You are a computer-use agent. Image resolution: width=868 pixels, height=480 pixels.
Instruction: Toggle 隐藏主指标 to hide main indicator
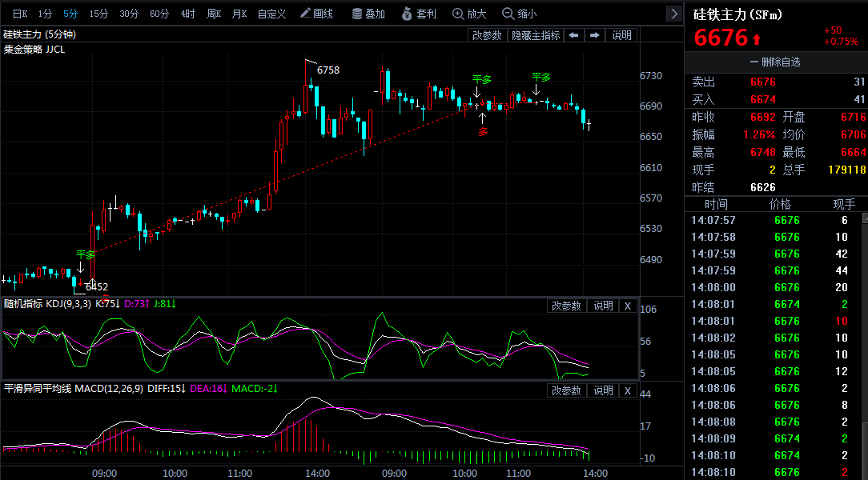tap(536, 35)
